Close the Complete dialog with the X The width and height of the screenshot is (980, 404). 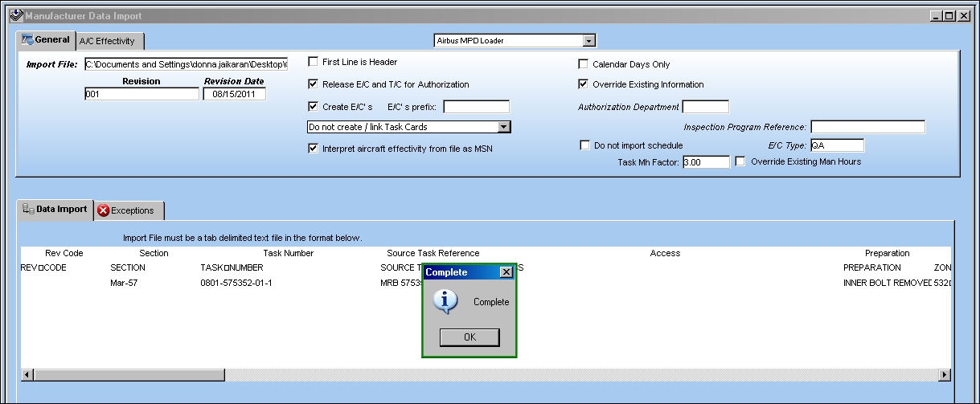(x=506, y=272)
